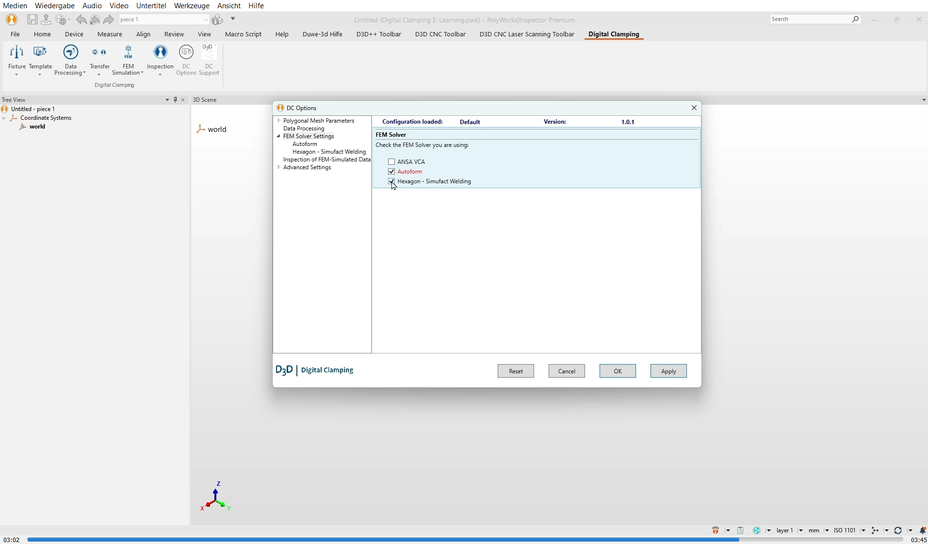Open the Tree View panel options arrow
Viewport: 928px width, 544px height.
[167, 99]
